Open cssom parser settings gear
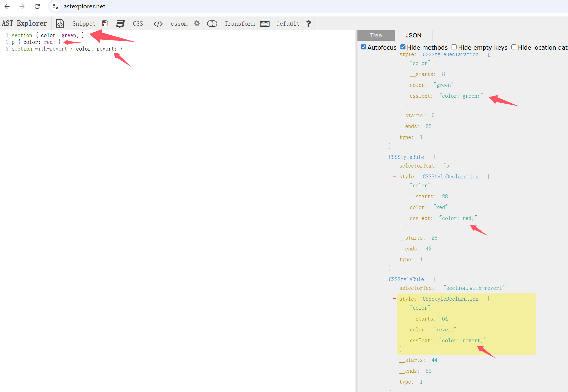Screen dimensions: 568x392 [197, 23]
